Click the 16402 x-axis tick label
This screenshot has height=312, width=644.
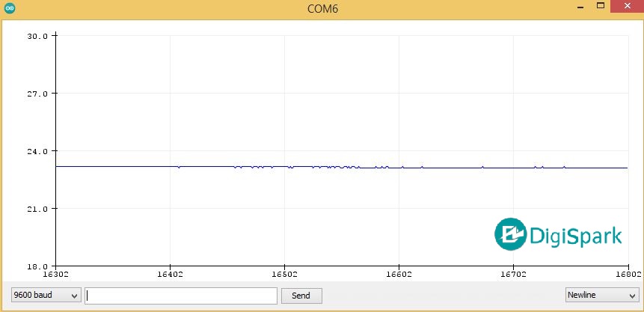pyautogui.click(x=171, y=275)
